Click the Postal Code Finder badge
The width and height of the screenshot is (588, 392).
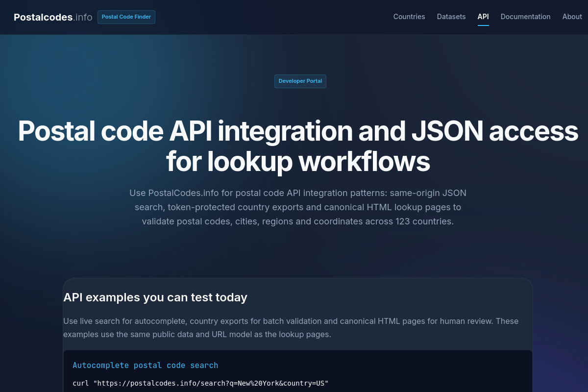(x=126, y=17)
